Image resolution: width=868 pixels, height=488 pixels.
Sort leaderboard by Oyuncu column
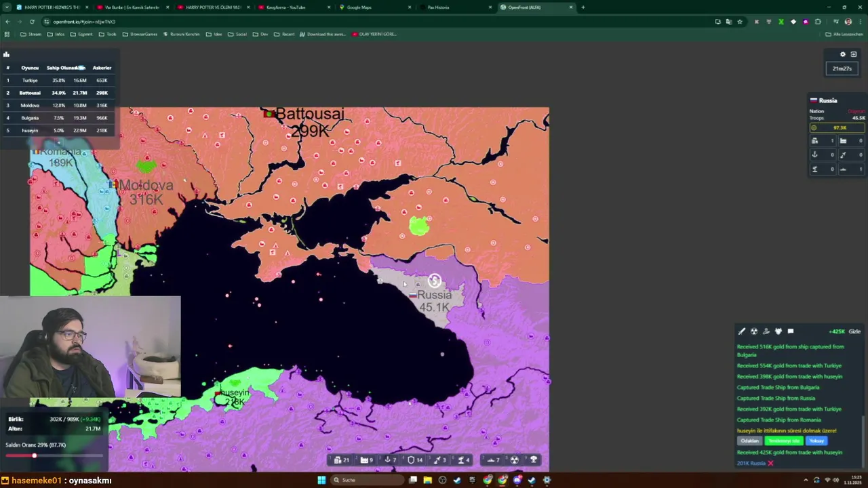point(30,68)
